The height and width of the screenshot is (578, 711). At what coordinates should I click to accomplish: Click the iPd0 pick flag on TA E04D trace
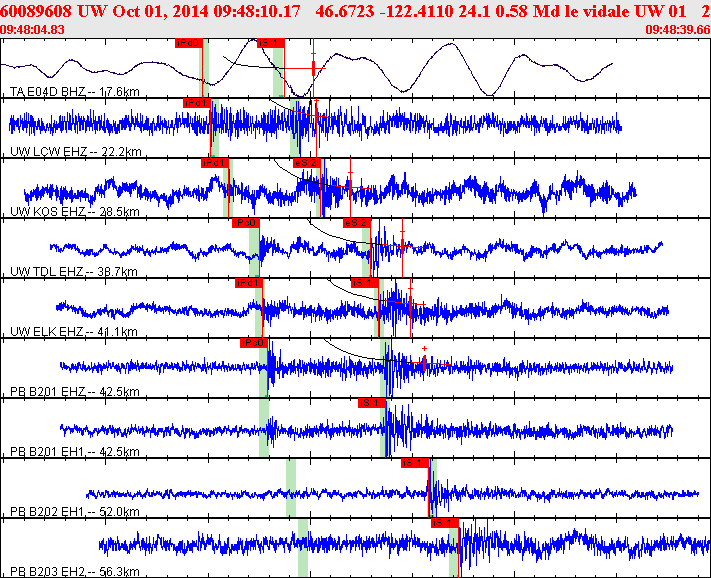pos(189,43)
